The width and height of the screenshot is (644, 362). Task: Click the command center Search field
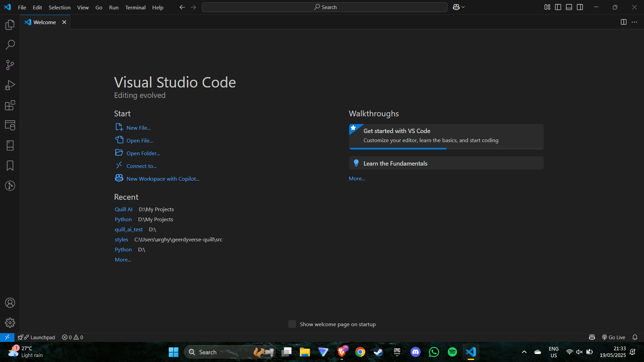(324, 7)
